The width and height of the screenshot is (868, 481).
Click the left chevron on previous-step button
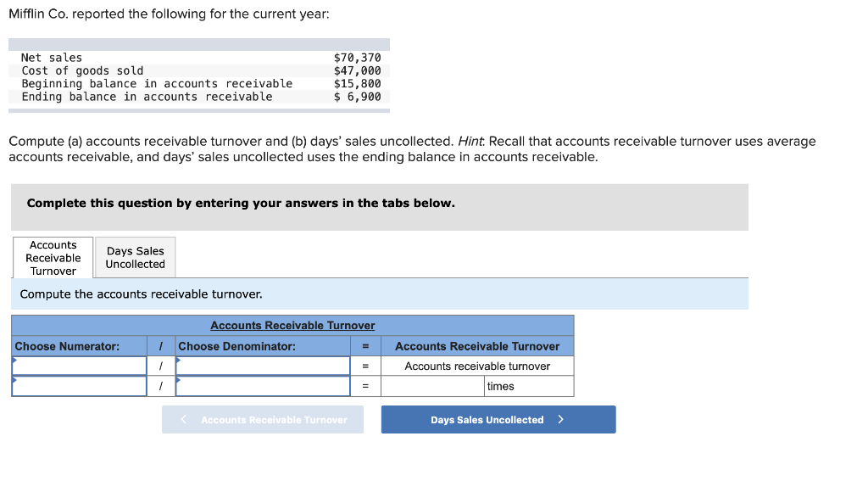pos(184,419)
